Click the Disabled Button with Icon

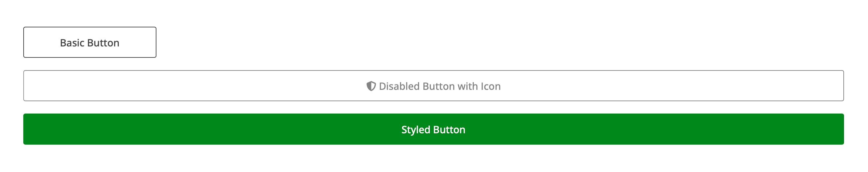[433, 85]
